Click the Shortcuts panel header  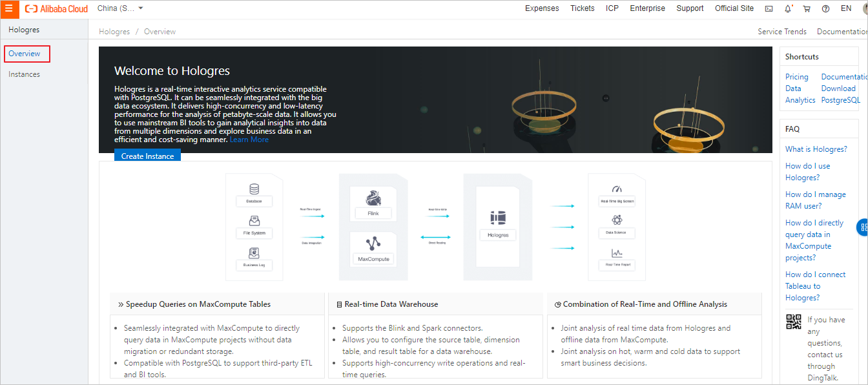[802, 57]
